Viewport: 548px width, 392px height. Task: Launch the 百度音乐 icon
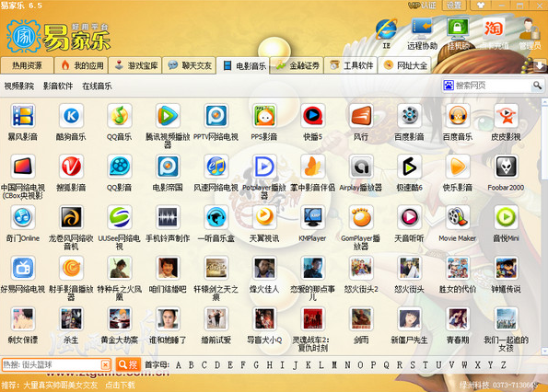[x=458, y=116]
